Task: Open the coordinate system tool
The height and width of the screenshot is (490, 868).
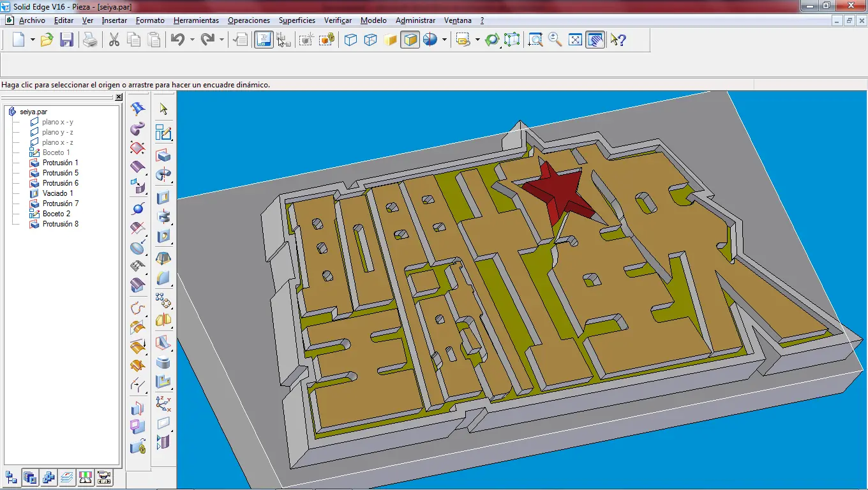Action: point(163,403)
